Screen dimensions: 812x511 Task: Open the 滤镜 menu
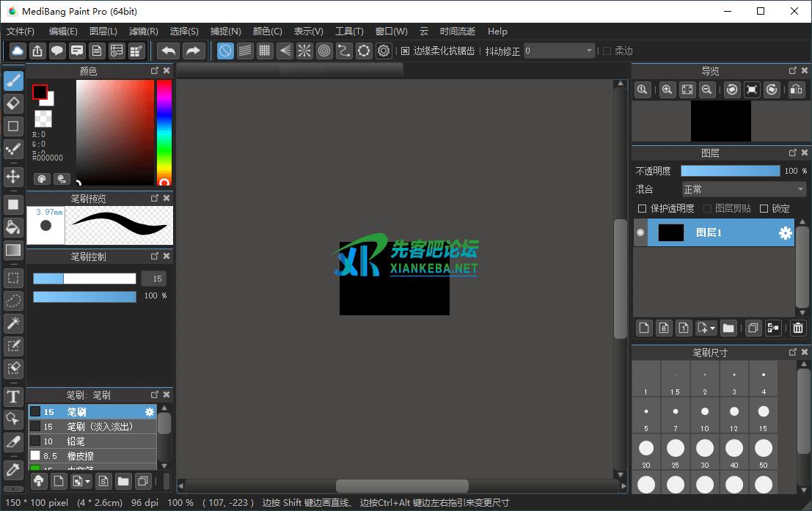tap(143, 32)
